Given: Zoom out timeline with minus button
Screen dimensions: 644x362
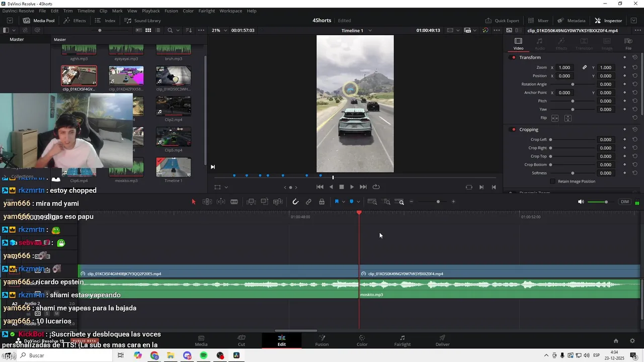Looking at the screenshot, I should pos(412,202).
